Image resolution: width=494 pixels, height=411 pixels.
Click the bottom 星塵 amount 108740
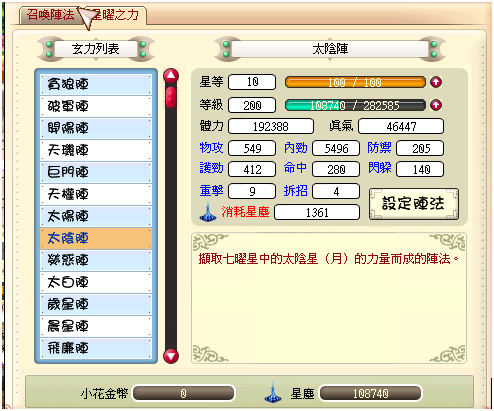tap(370, 394)
